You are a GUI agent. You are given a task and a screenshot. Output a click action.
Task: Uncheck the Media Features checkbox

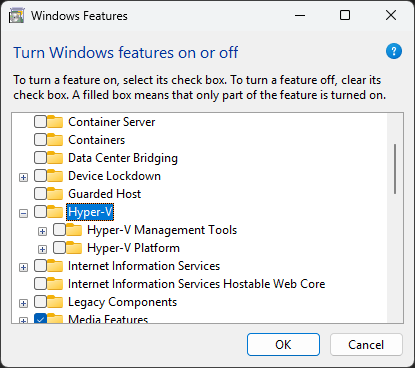tap(40, 319)
